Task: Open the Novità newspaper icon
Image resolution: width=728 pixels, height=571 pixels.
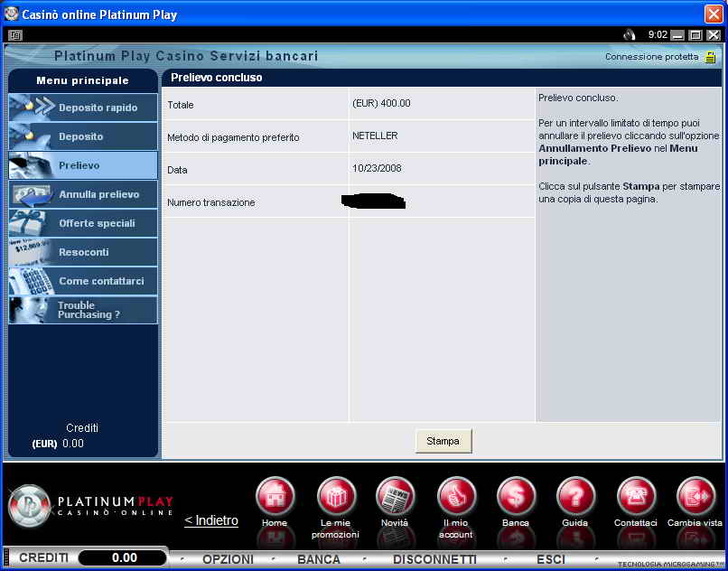Action: click(396, 496)
